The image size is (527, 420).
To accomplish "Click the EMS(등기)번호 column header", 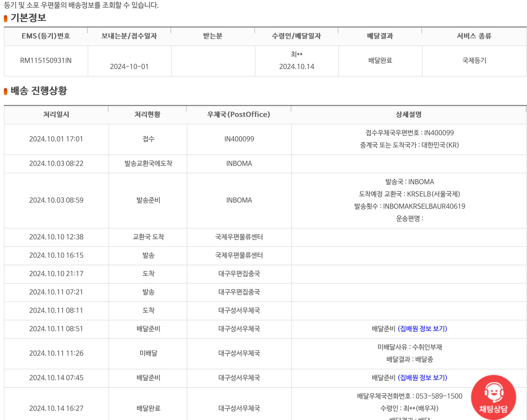I will [46, 36].
